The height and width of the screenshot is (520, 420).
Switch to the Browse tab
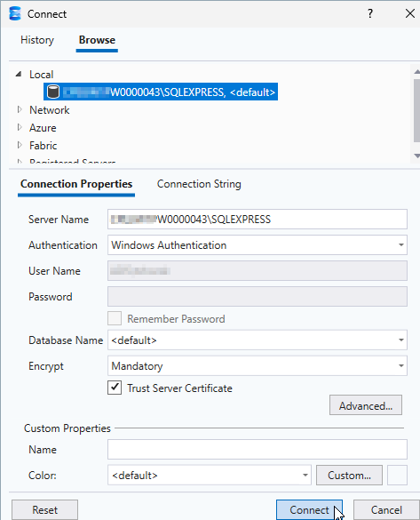97,40
